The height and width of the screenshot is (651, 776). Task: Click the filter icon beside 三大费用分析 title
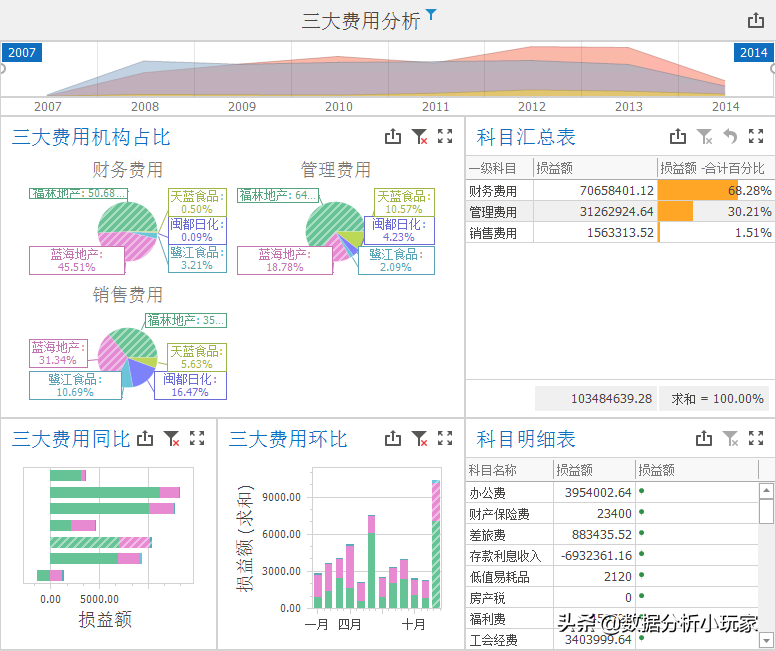(431, 14)
